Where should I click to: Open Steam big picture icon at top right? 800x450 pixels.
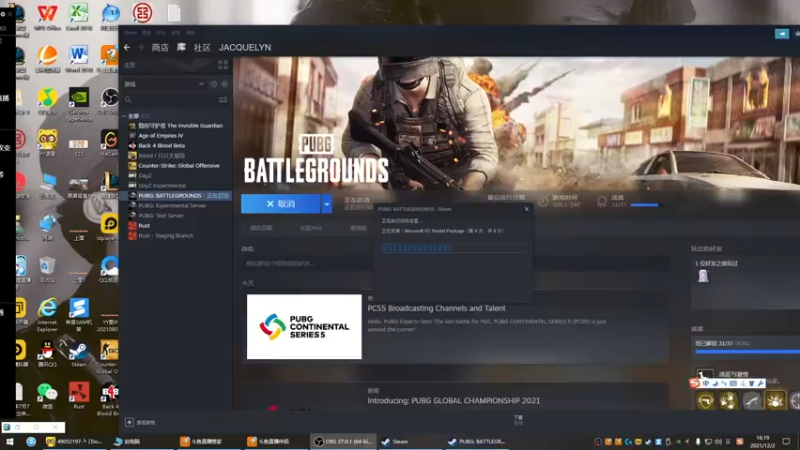point(782,34)
